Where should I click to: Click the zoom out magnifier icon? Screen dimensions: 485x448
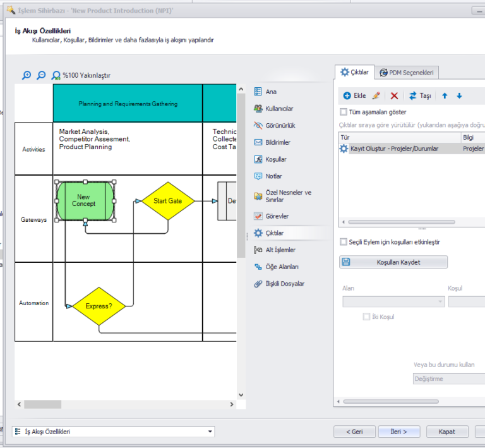[41, 75]
